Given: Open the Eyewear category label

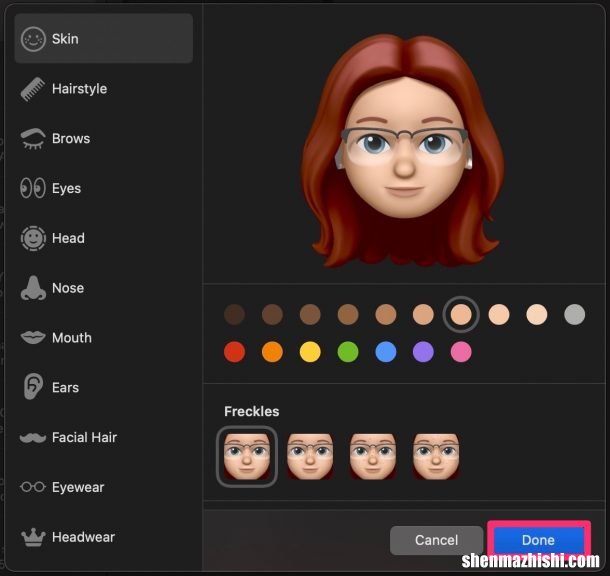Looking at the screenshot, I should click(x=78, y=487).
